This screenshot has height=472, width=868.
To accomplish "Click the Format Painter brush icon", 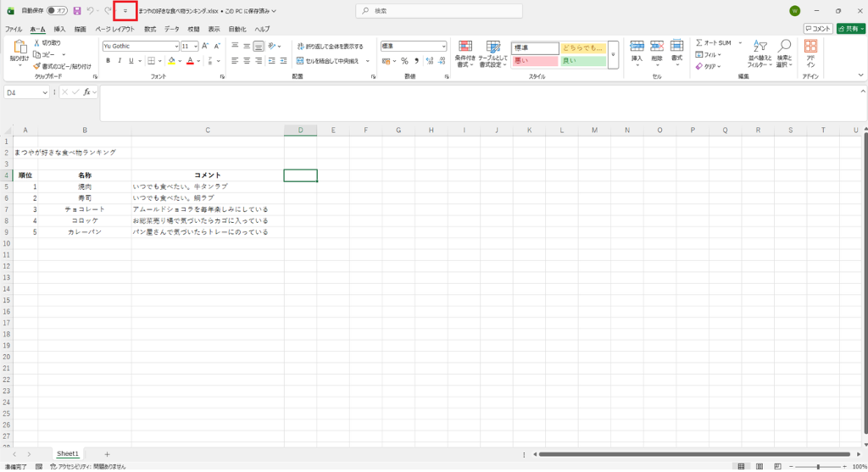I will click(37, 65).
